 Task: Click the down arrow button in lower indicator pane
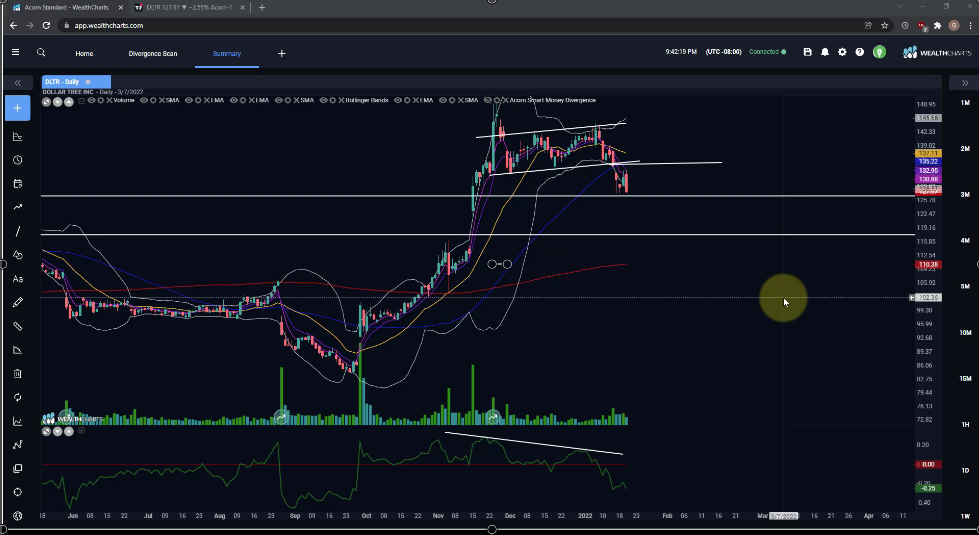[x=57, y=431]
